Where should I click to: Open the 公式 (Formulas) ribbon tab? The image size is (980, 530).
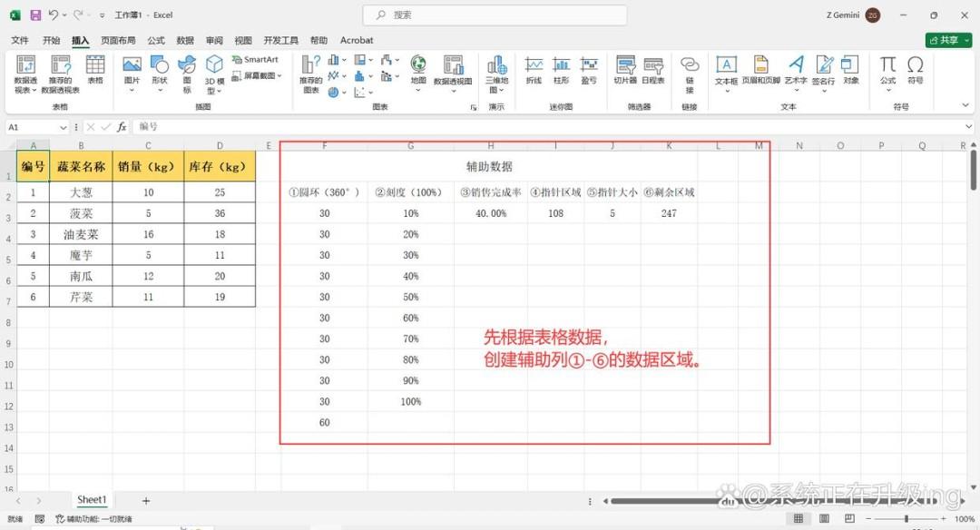[156, 40]
